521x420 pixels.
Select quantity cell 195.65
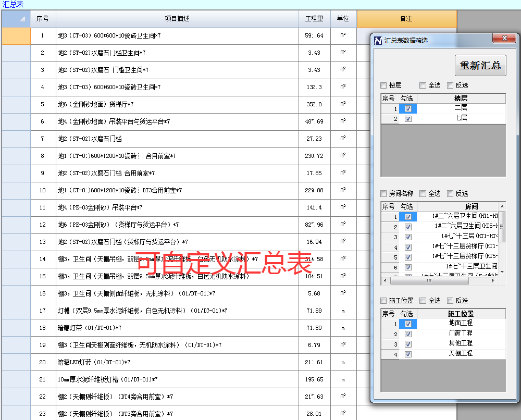coord(314,379)
